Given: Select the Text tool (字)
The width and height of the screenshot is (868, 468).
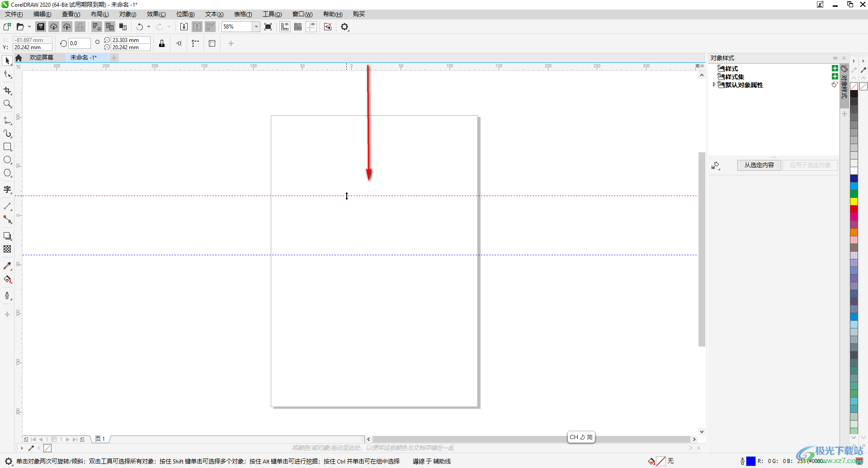Looking at the screenshot, I should click(7, 190).
